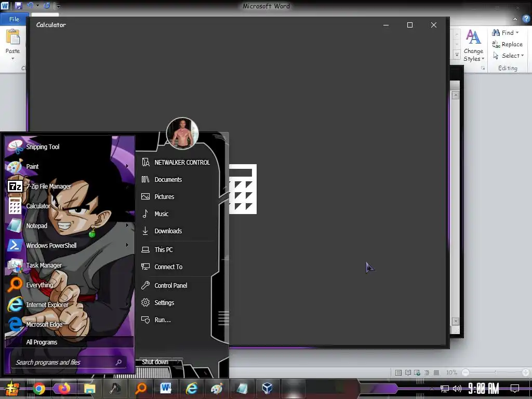
Task: Click the magnifier icon in Start search box
Action: coord(118,362)
